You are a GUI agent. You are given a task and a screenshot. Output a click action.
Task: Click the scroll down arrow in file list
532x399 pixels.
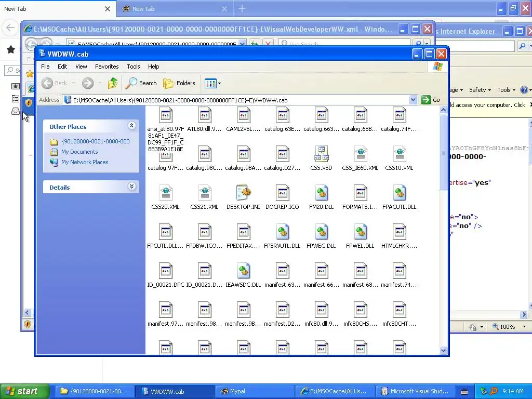point(443,351)
